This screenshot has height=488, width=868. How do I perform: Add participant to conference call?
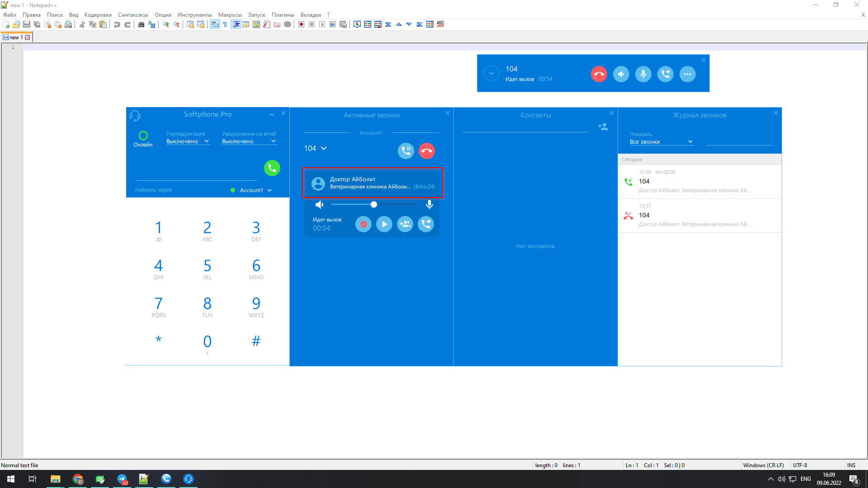[405, 224]
